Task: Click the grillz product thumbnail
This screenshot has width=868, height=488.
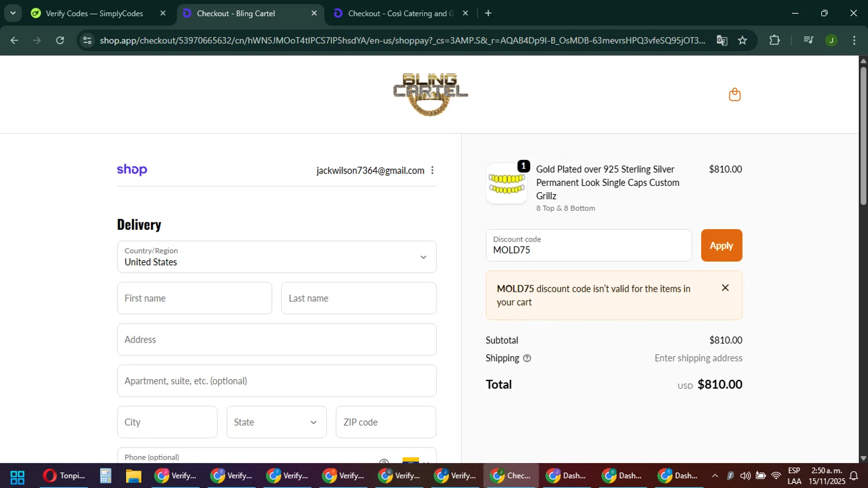Action: [506, 184]
